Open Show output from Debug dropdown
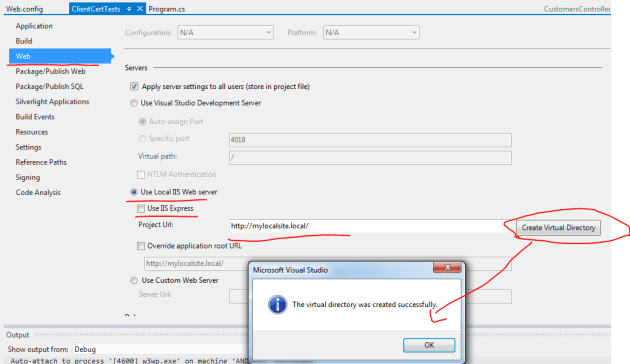This screenshot has width=630, height=364. click(x=161, y=349)
